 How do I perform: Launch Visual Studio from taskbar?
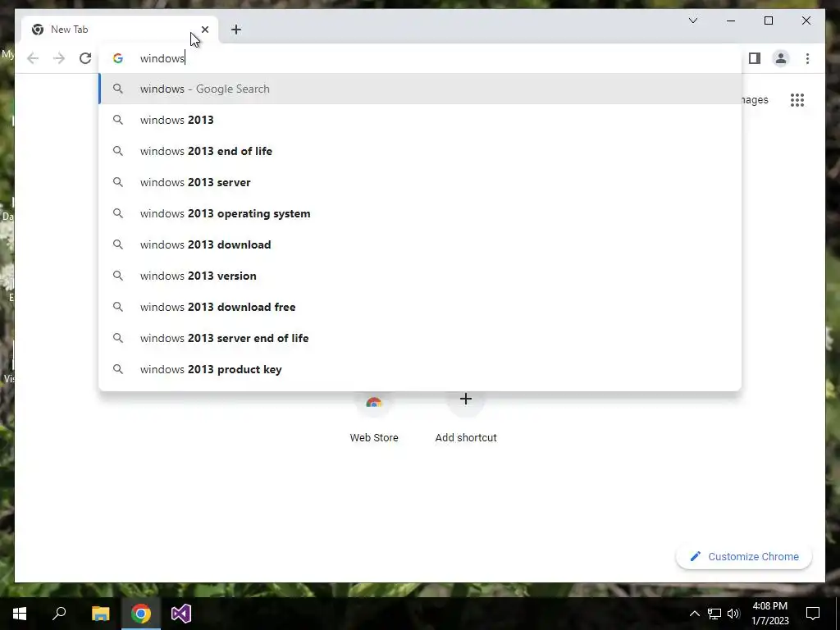pos(181,614)
